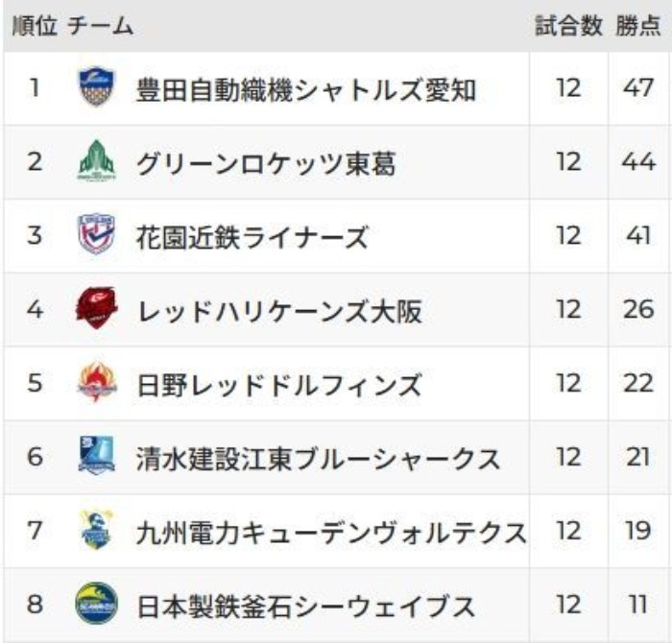Open 清水建設江東ブルーシャークス team name
Screen dimensions: 672x643
(318, 459)
